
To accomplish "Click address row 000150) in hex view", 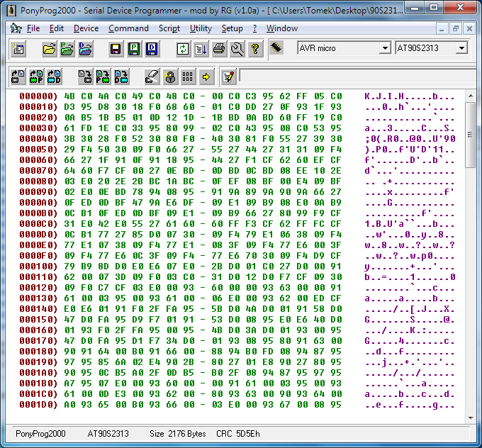I will coord(38,320).
